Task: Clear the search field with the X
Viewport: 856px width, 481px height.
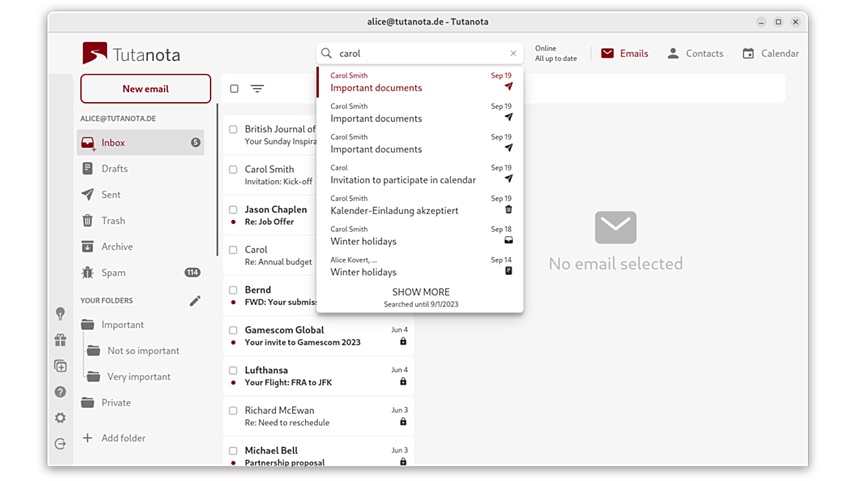Action: (x=513, y=53)
